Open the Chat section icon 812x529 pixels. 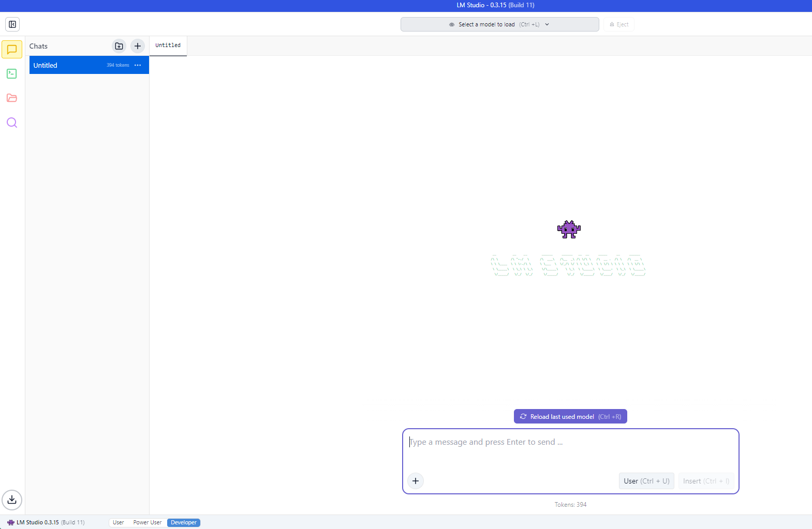(12, 50)
